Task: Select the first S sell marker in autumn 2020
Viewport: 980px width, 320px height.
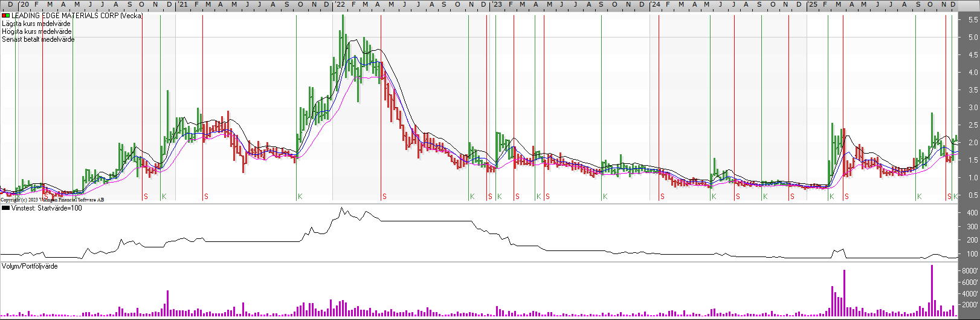Action: click(x=146, y=197)
